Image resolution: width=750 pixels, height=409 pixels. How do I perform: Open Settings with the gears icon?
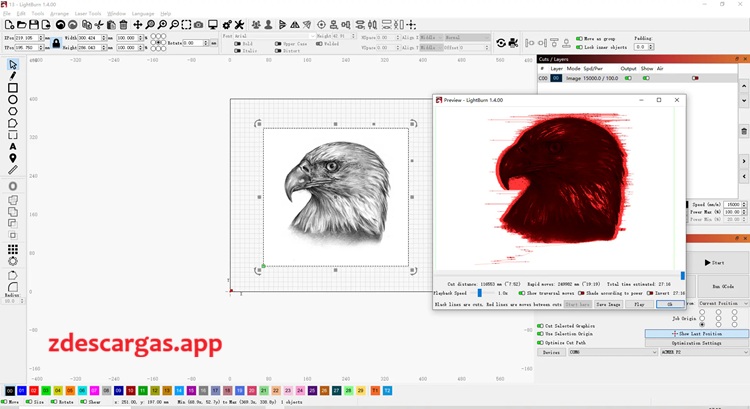227,25
